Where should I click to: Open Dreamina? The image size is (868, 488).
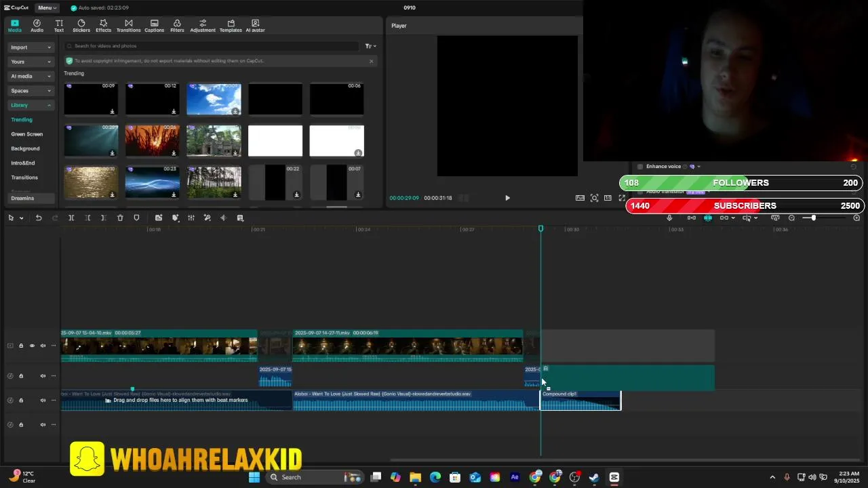(x=31, y=198)
